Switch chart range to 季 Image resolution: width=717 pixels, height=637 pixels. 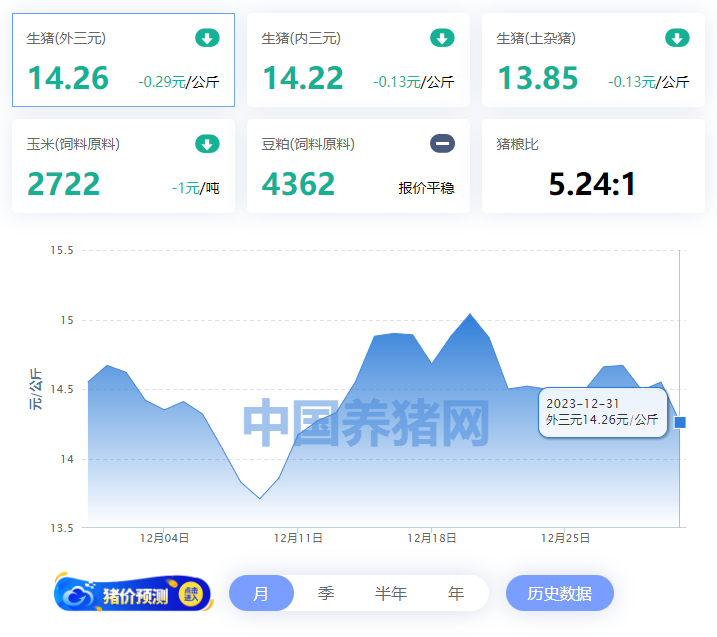click(x=326, y=593)
